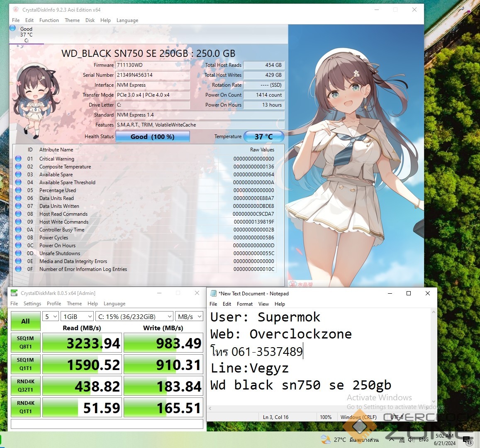Open the test count dropdown showing 5
This screenshot has height=448, width=480.
pyautogui.click(x=50, y=317)
